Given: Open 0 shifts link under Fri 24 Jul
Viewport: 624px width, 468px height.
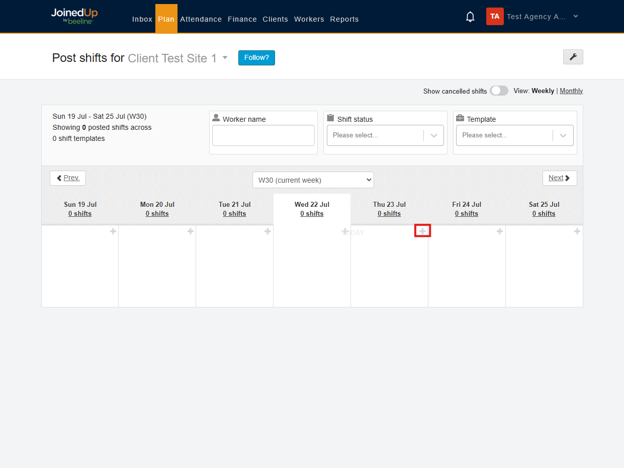Looking at the screenshot, I should [x=466, y=213].
